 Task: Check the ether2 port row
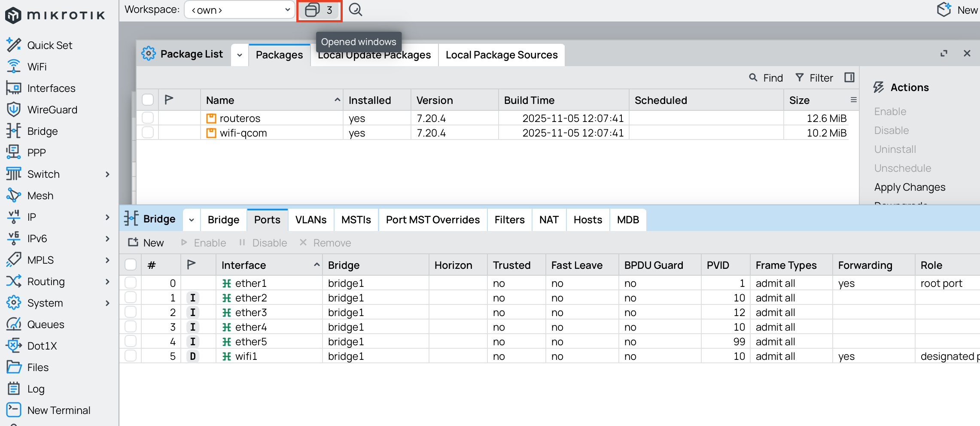tap(131, 297)
